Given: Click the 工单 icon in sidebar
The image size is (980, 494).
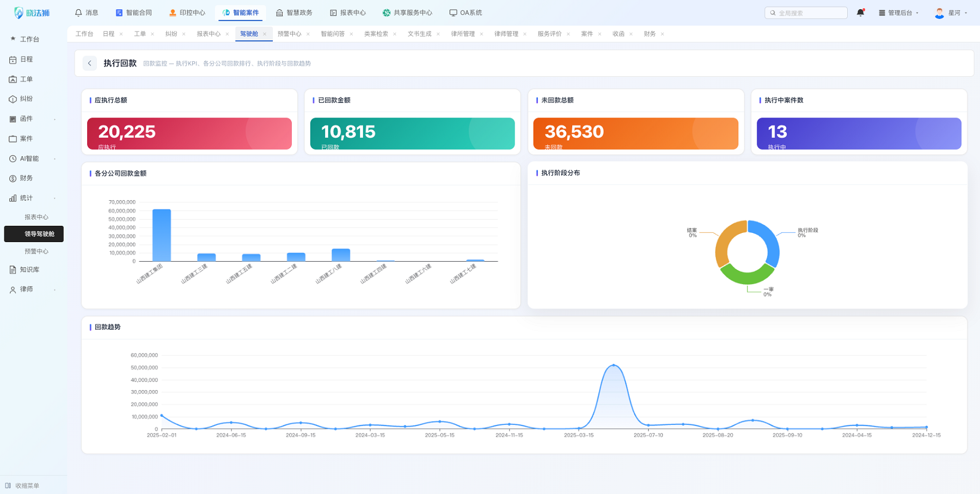Looking at the screenshot, I should tap(13, 79).
